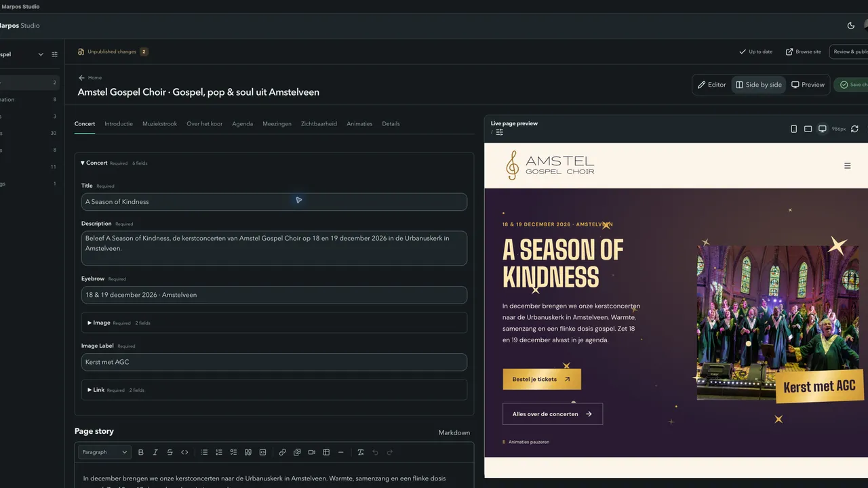This screenshot has height=488, width=868.
Task: Open the Introductie tab
Action: click(119, 124)
